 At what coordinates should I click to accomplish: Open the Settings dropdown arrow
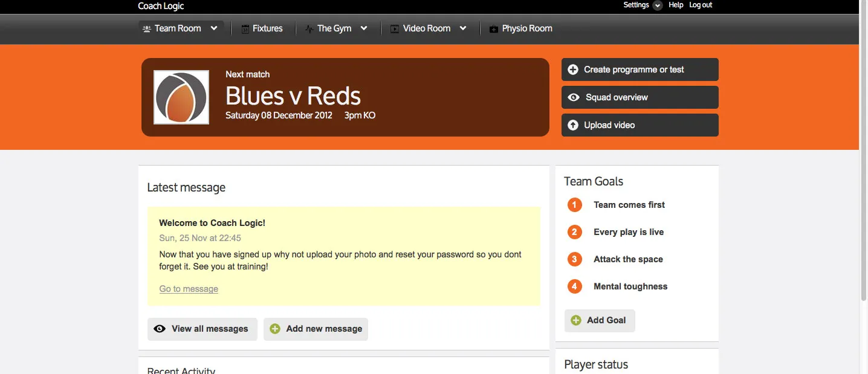point(658,5)
